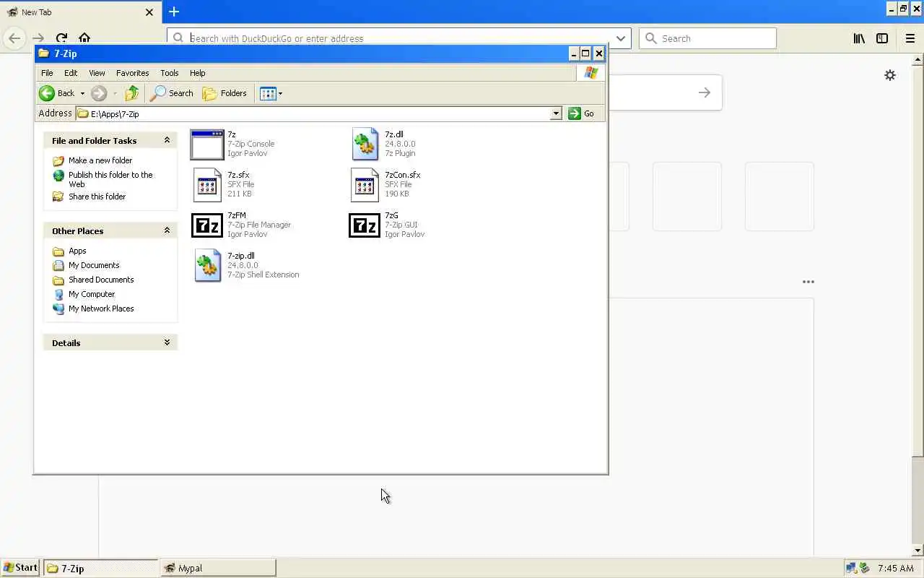The width and height of the screenshot is (924, 578).
Task: Open the browser hamburger menu
Action: click(910, 38)
